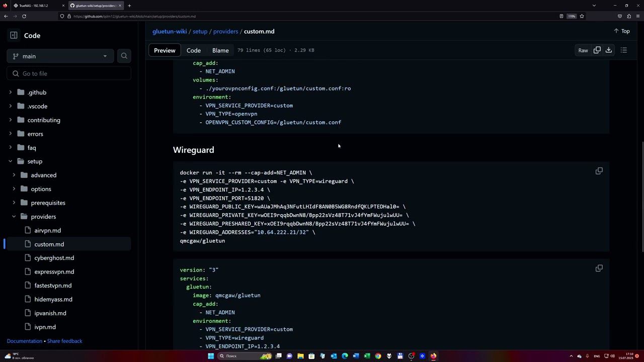The image size is (644, 362).
Task: Go back in browser history
Action: pyautogui.click(x=6, y=16)
